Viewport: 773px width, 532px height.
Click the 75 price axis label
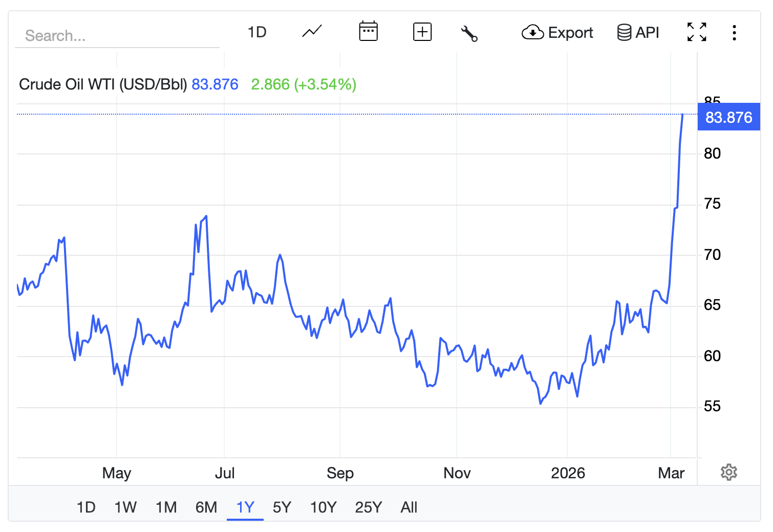[x=712, y=204]
